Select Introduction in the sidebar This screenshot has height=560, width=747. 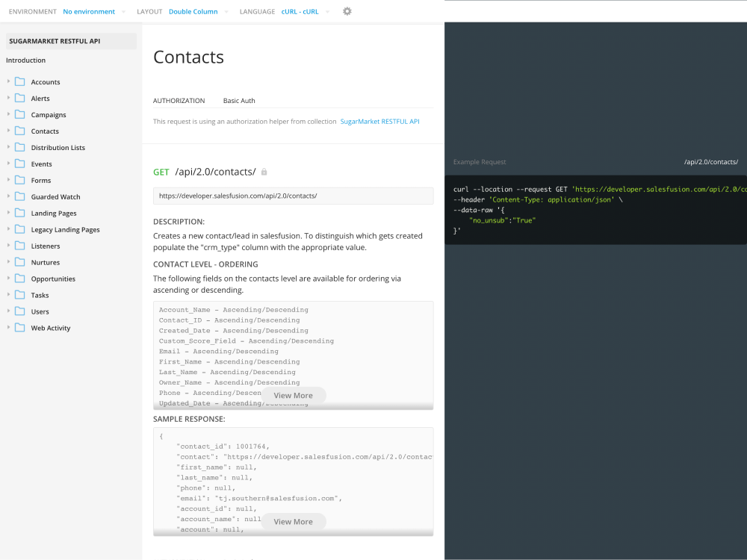tap(25, 60)
